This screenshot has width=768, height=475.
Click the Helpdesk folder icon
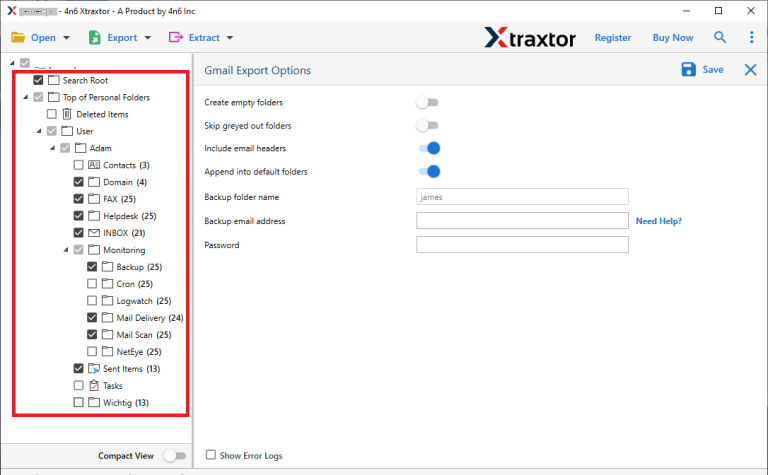94,216
